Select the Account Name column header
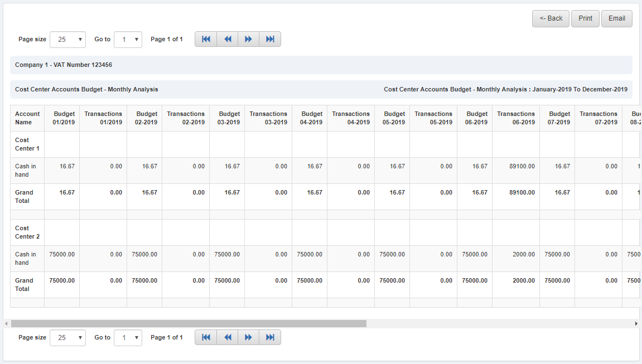The height and width of the screenshot is (364, 642). pyautogui.click(x=27, y=118)
